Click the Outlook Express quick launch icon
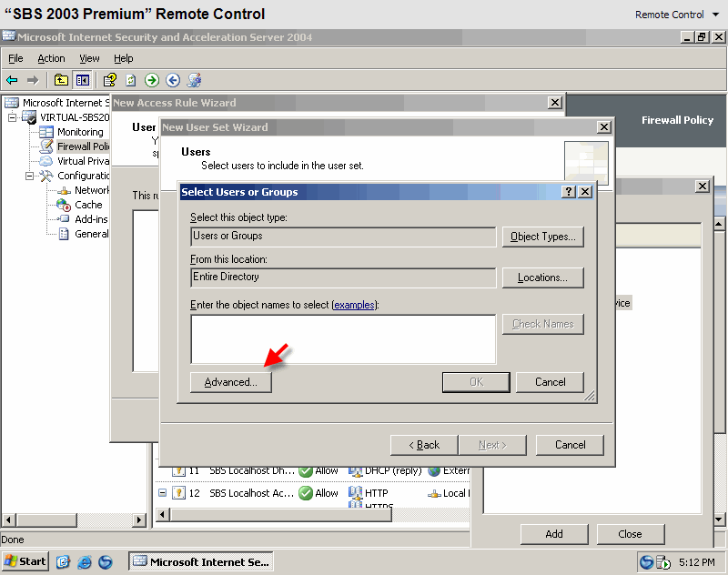 click(x=63, y=562)
